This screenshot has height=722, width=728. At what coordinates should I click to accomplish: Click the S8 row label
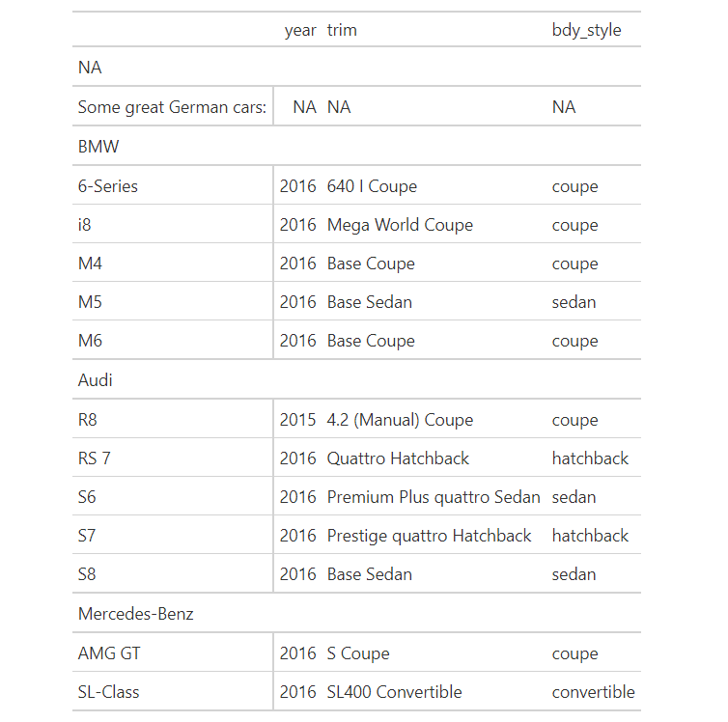click(87, 574)
